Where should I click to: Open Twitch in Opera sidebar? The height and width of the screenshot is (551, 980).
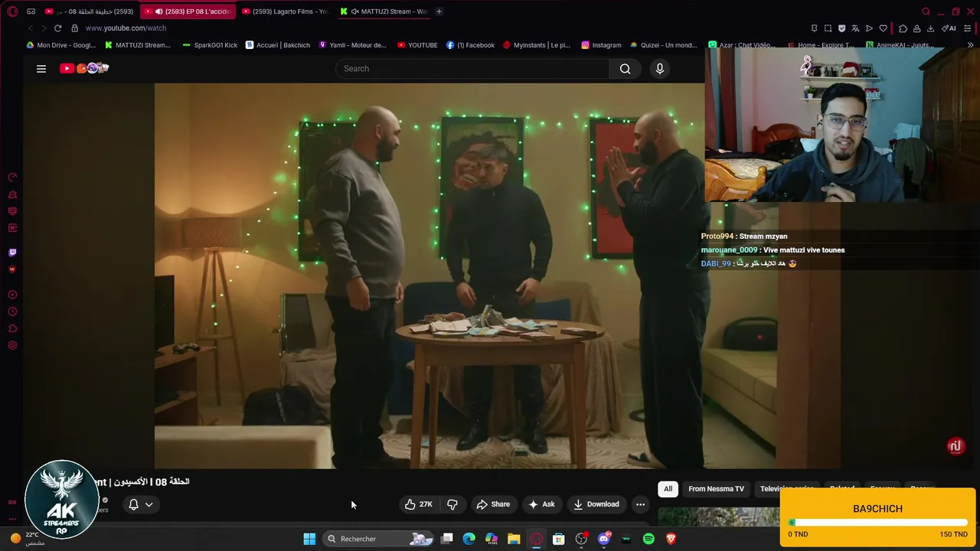pos(12,253)
